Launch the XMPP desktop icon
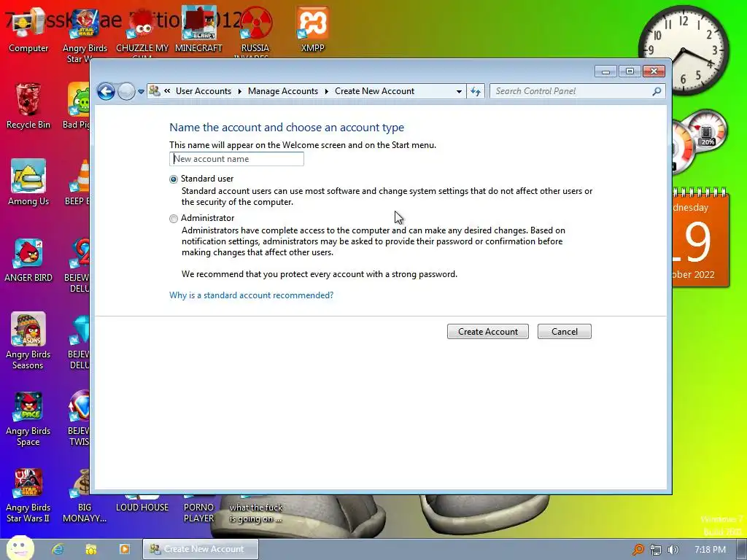This screenshot has width=747, height=560. point(312,31)
